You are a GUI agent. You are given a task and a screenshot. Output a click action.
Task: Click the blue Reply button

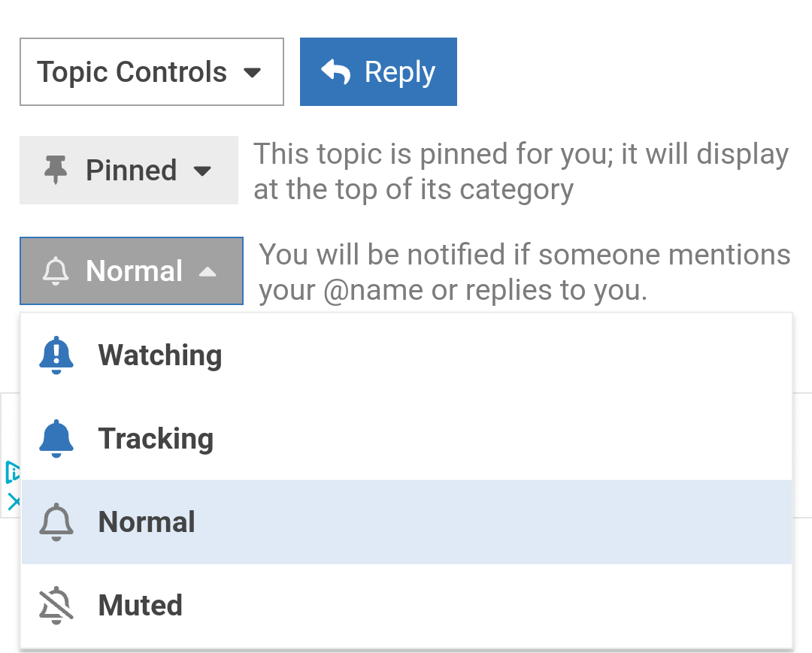[x=378, y=71]
